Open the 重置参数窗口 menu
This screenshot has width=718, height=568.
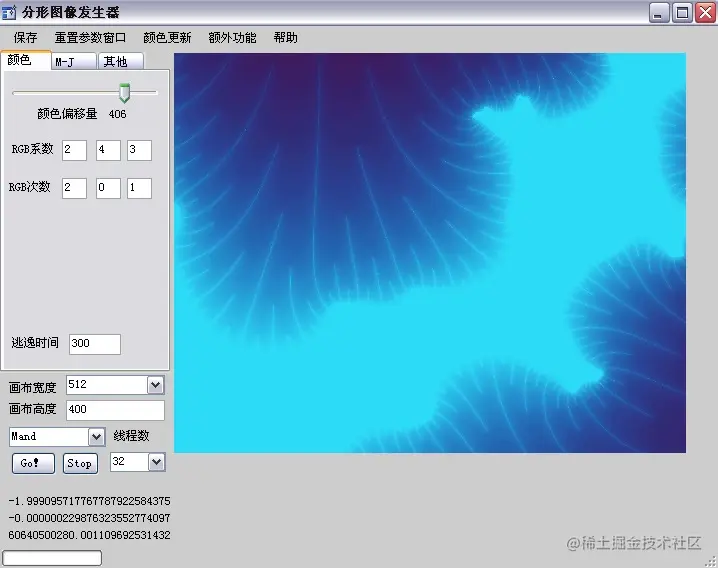(90, 38)
